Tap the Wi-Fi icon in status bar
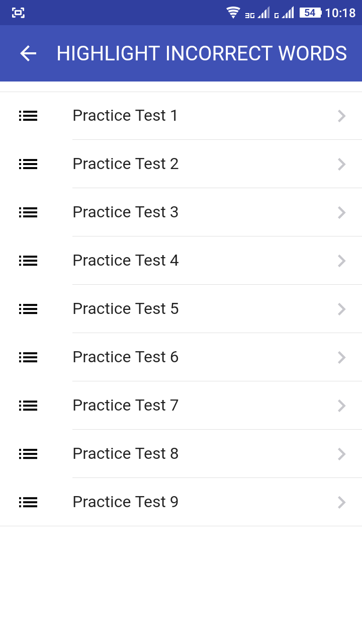The width and height of the screenshot is (362, 644). [233, 13]
